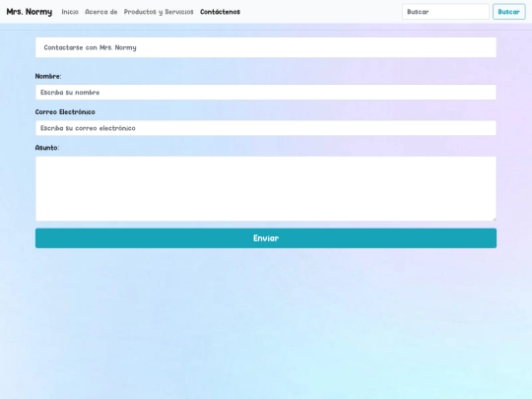Focus the Buscar search input field
532x399 pixels.
[x=445, y=12]
